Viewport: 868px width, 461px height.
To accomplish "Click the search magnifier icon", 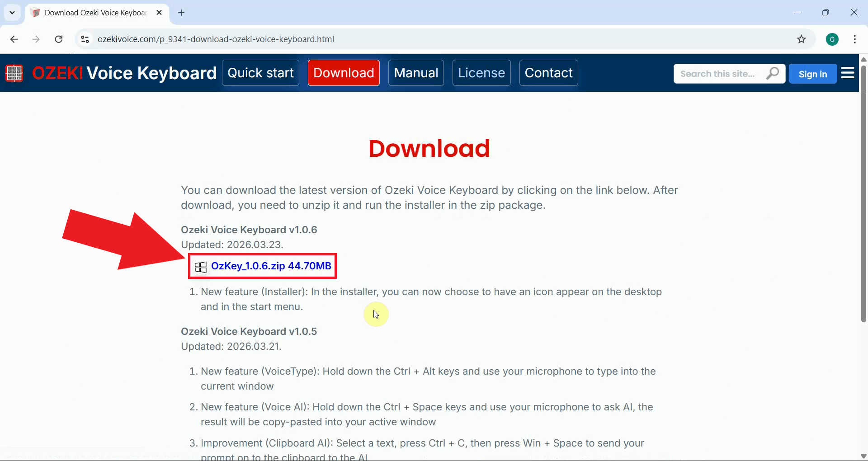I will 773,73.
